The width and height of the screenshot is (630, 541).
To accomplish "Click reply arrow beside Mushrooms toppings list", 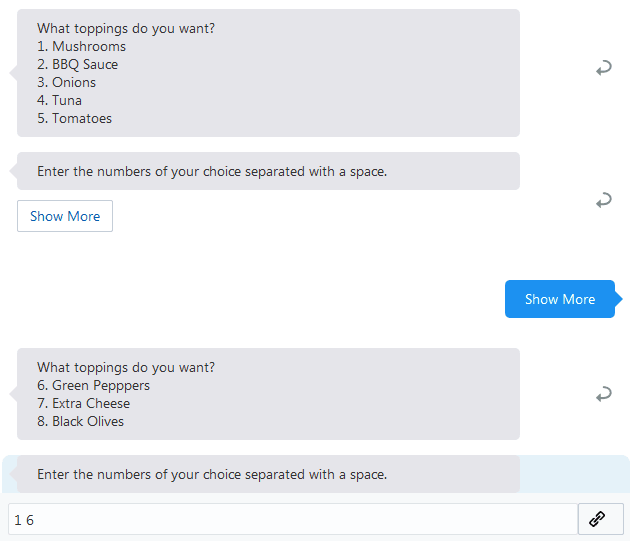I will click(603, 68).
